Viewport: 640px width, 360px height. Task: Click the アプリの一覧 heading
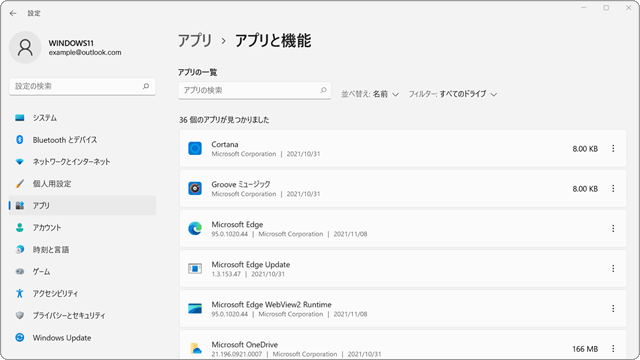[x=198, y=72]
